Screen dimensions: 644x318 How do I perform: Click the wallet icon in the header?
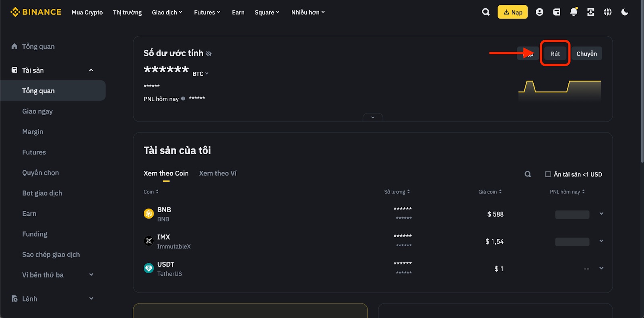556,12
